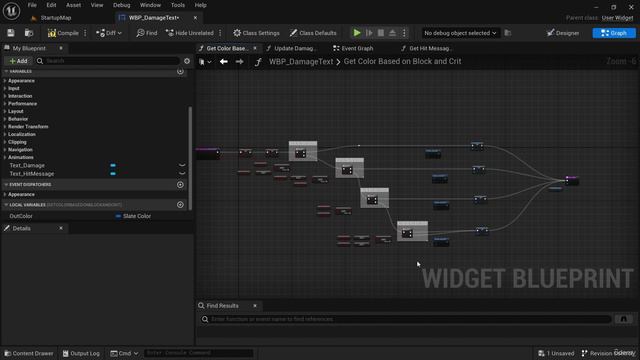Navigate back in graph history
The image size is (640, 360).
pyautogui.click(x=224, y=62)
